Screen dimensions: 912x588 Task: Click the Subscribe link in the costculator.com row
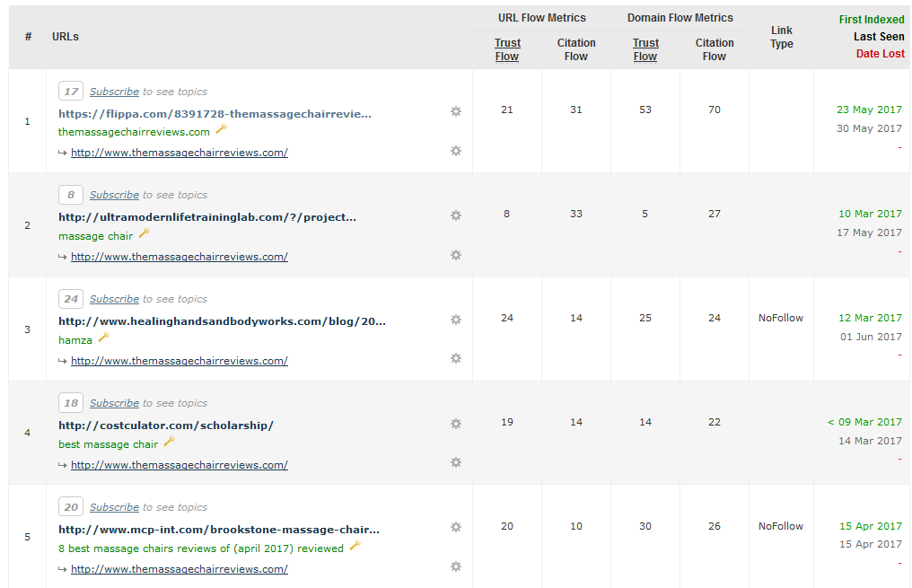pyautogui.click(x=114, y=403)
